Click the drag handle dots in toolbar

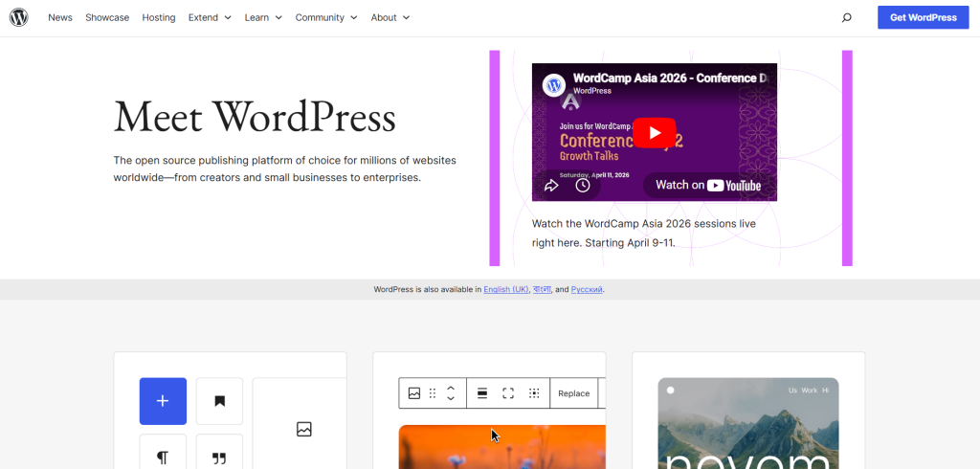pyautogui.click(x=433, y=393)
